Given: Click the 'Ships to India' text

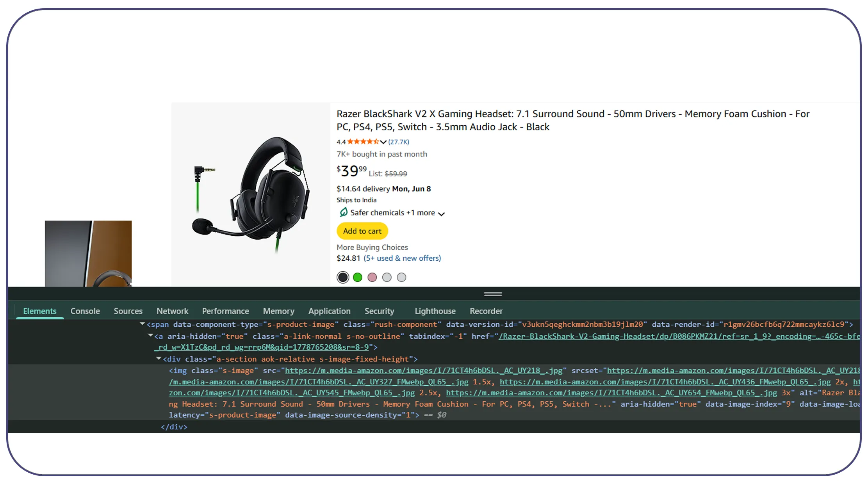Looking at the screenshot, I should (x=356, y=200).
